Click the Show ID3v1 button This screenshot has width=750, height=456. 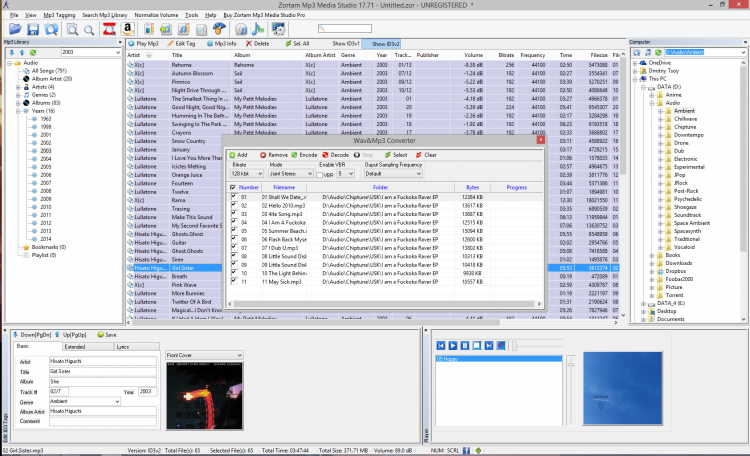pos(346,44)
